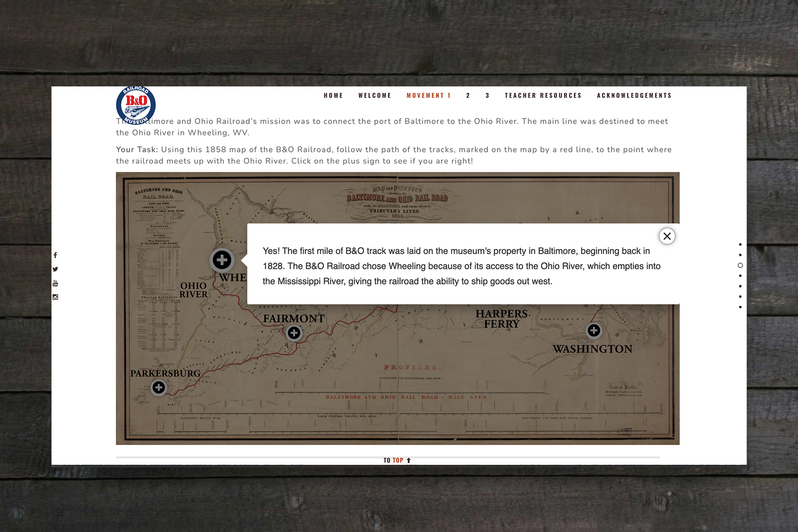Switch to movement 3 in navigation
Image resolution: width=798 pixels, height=532 pixels.
click(488, 95)
